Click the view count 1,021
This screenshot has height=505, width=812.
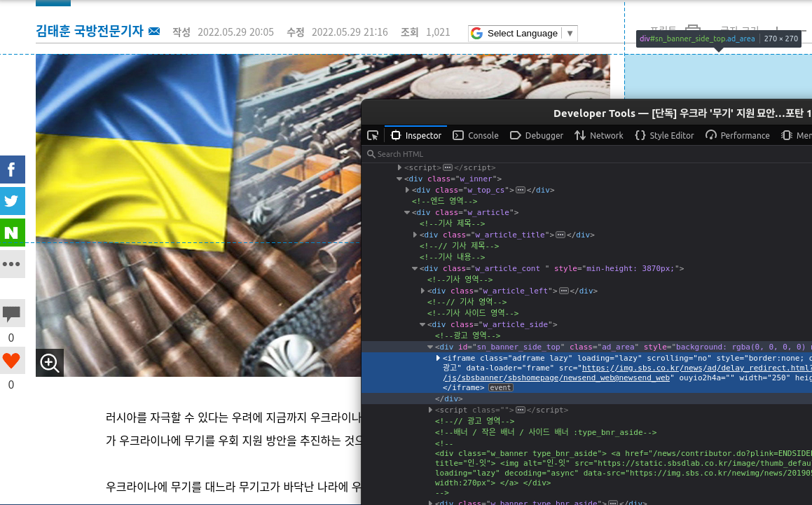click(438, 32)
